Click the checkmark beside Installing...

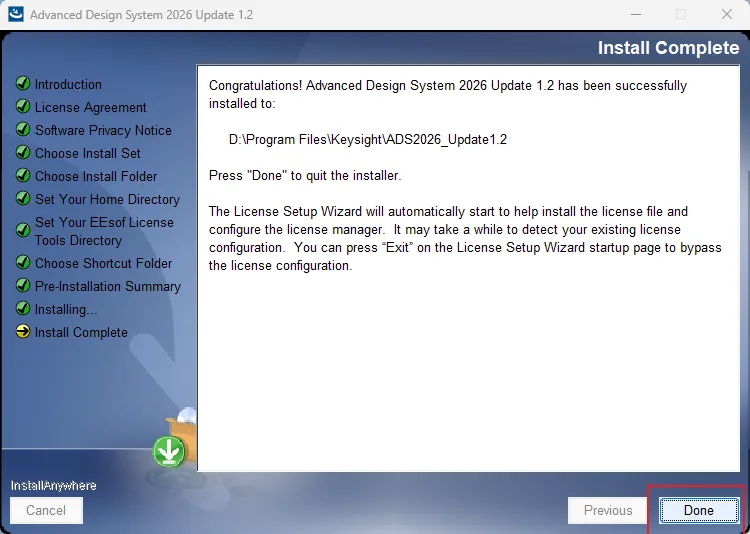click(x=22, y=308)
